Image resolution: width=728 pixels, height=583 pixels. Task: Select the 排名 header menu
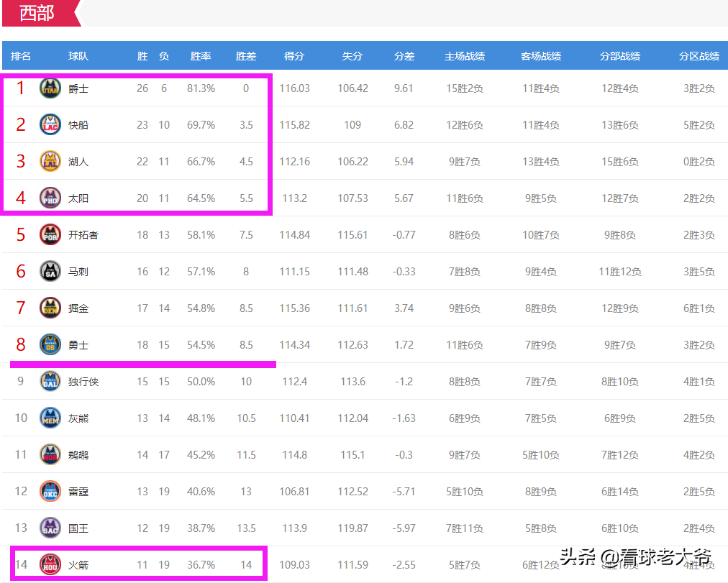pyautogui.click(x=22, y=55)
